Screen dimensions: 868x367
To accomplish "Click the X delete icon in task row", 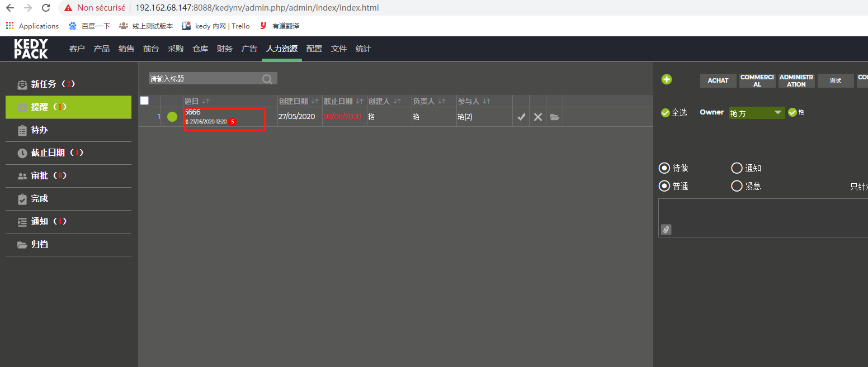I will [x=538, y=117].
